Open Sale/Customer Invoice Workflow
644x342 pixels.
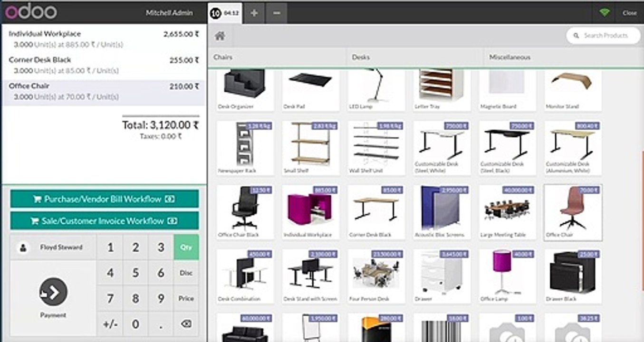pos(104,221)
